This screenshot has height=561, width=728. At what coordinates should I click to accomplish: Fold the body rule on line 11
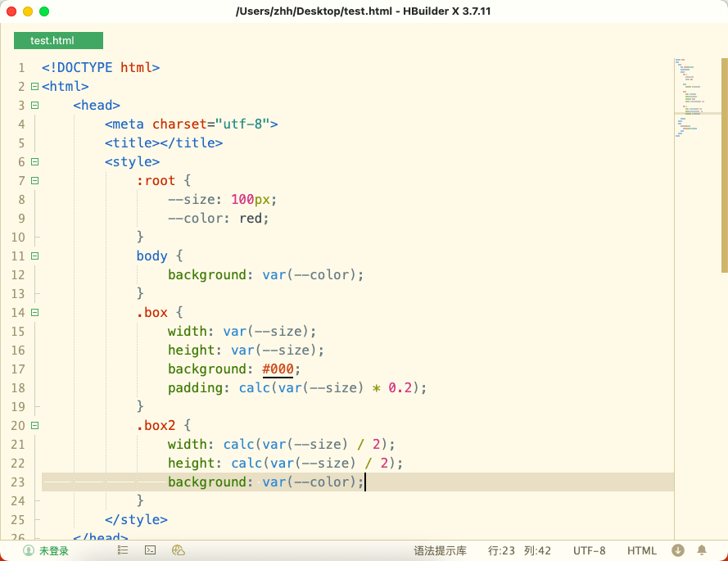click(34, 256)
